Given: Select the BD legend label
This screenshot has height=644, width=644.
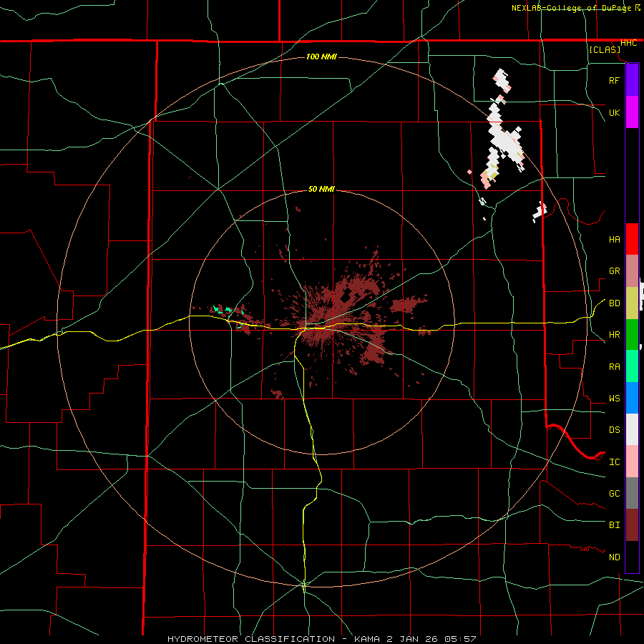Looking at the screenshot, I should point(614,303).
